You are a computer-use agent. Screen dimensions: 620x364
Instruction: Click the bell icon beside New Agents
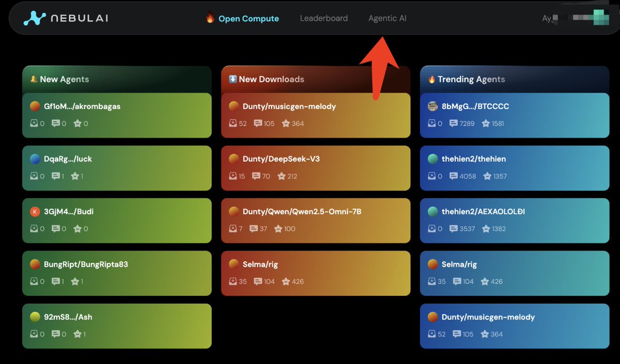pos(34,79)
